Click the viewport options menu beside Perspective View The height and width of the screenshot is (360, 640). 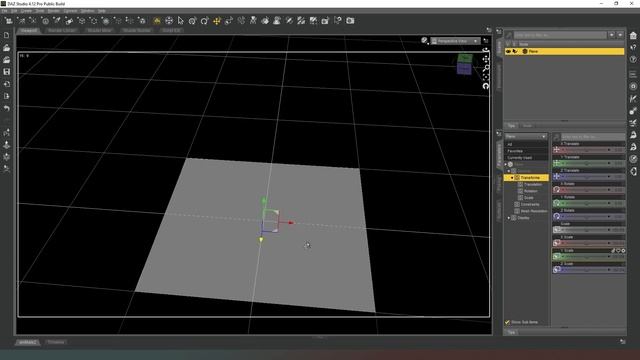[x=486, y=41]
